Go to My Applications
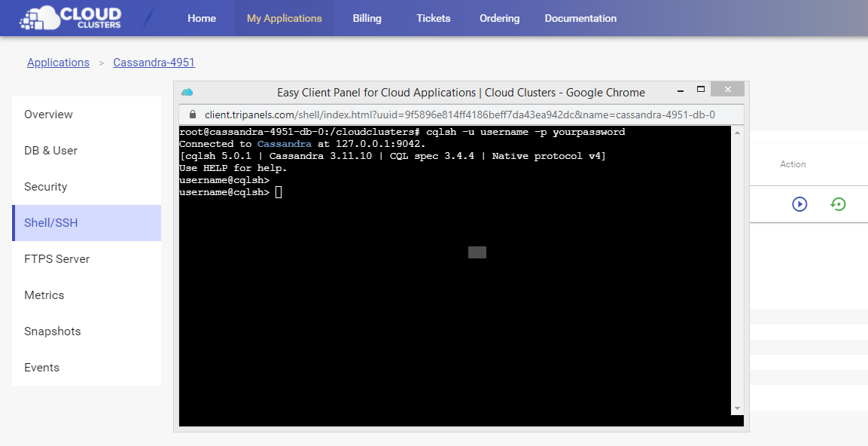Image resolution: width=868 pixels, height=446 pixels. coord(284,18)
